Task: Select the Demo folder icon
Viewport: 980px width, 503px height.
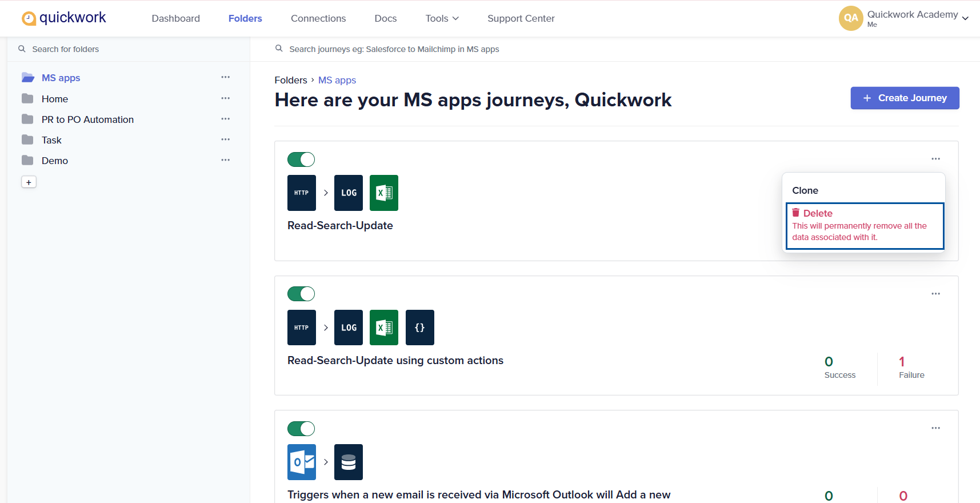Action: pos(27,160)
